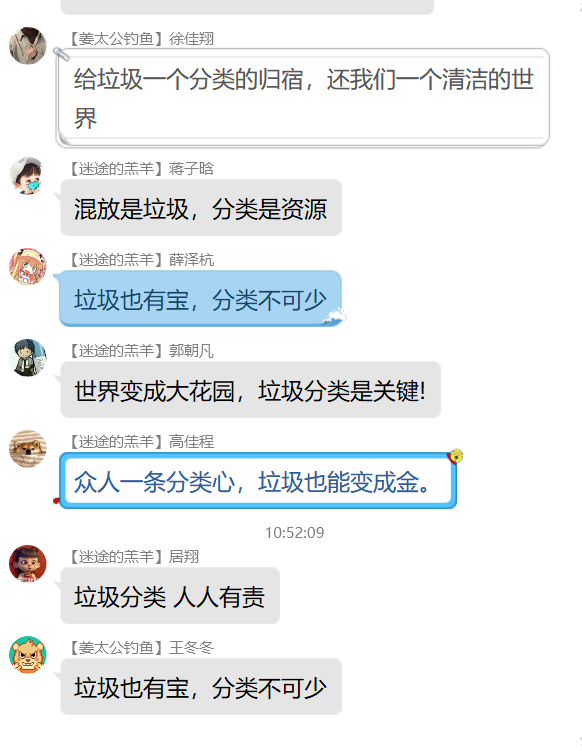The width and height of the screenshot is (582, 751).
Task: Select 徐佳翔's paper-clip note message bubble
Action: tap(302, 98)
